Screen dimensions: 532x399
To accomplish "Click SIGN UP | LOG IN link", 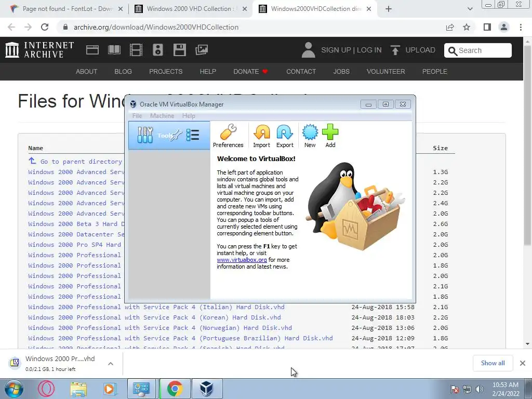I will point(351,50).
